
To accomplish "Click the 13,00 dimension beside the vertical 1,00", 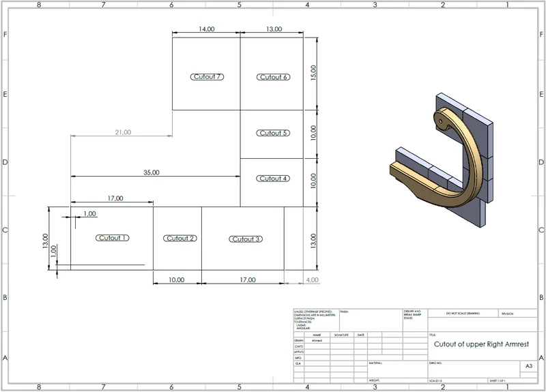I will [45, 241].
